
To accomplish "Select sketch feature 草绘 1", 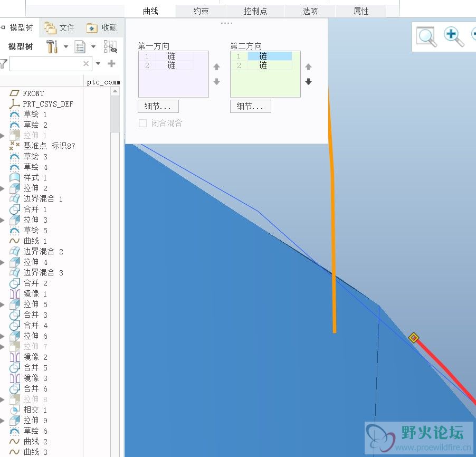I will click(28, 115).
